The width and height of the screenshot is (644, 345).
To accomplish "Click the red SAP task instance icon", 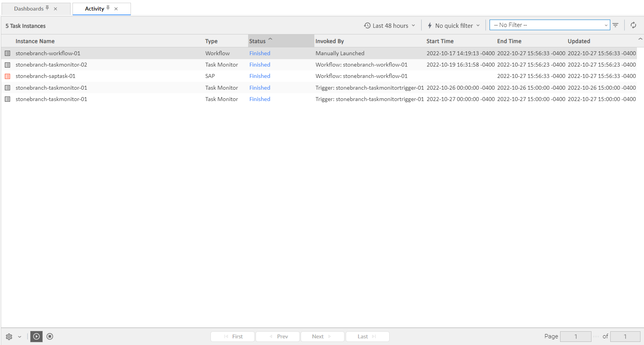I will pyautogui.click(x=7, y=76).
